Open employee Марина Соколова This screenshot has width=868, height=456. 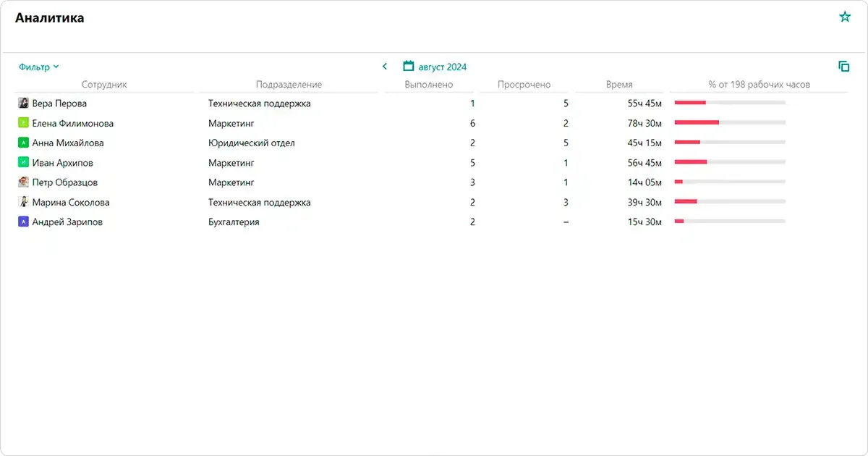(x=71, y=203)
